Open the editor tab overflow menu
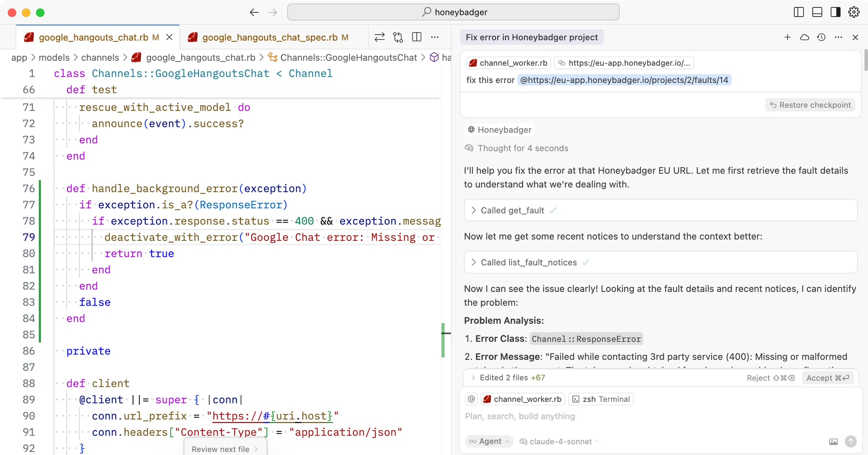Image resolution: width=868 pixels, height=455 pixels. pos(435,37)
